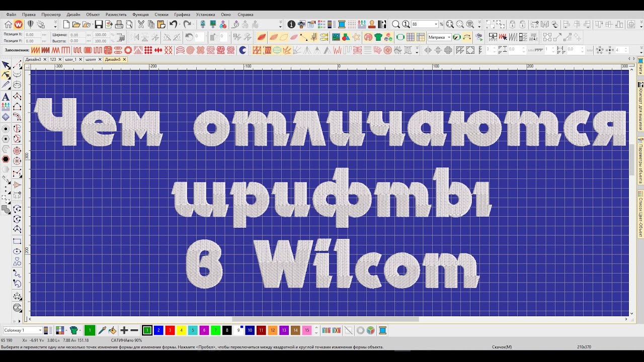
Task: Select the lettering A tool
Action: click(x=6, y=97)
